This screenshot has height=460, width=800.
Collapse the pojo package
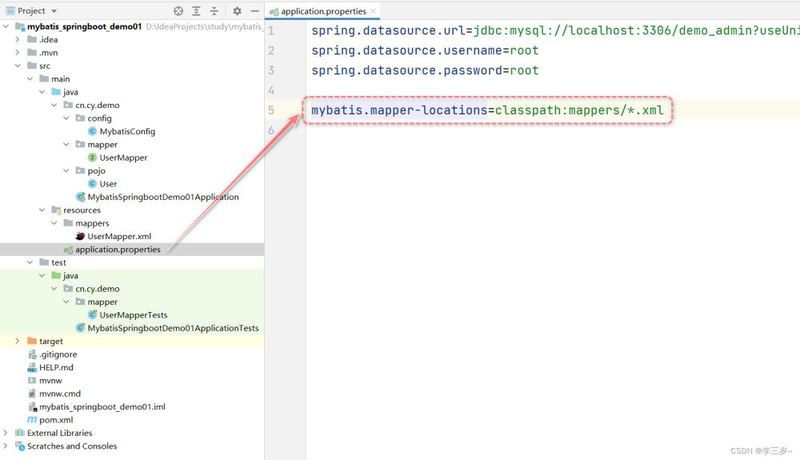pos(66,170)
